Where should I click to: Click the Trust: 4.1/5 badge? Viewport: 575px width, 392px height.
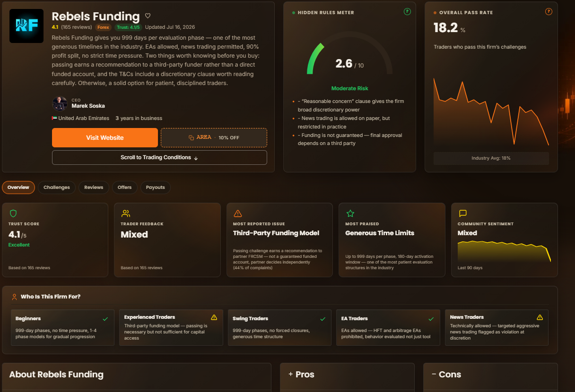(x=128, y=27)
